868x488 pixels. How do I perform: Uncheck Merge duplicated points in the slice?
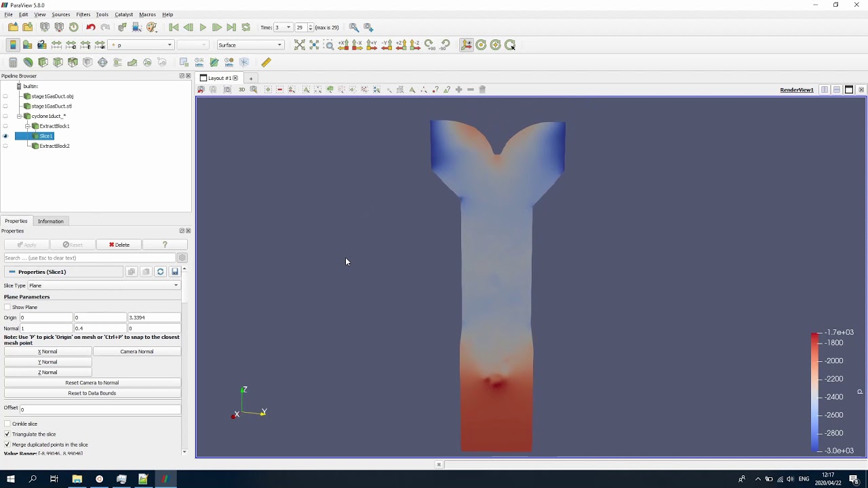(7, 445)
